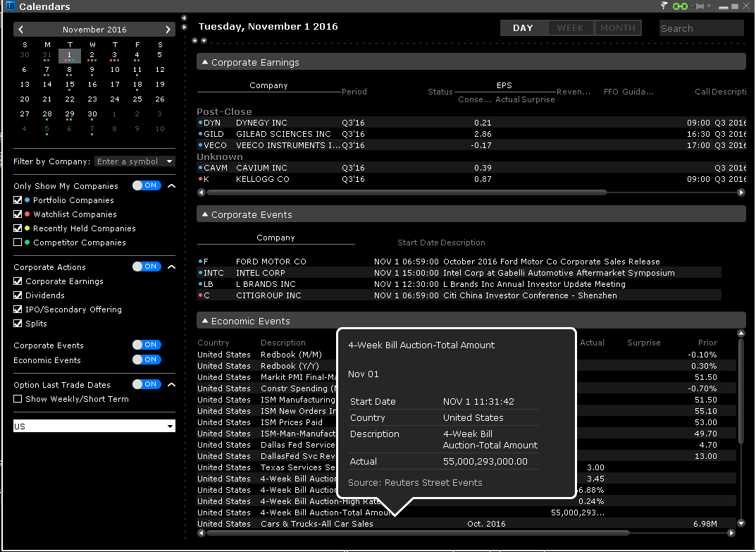
Task: Switch to the MONTH view tab
Action: (618, 28)
